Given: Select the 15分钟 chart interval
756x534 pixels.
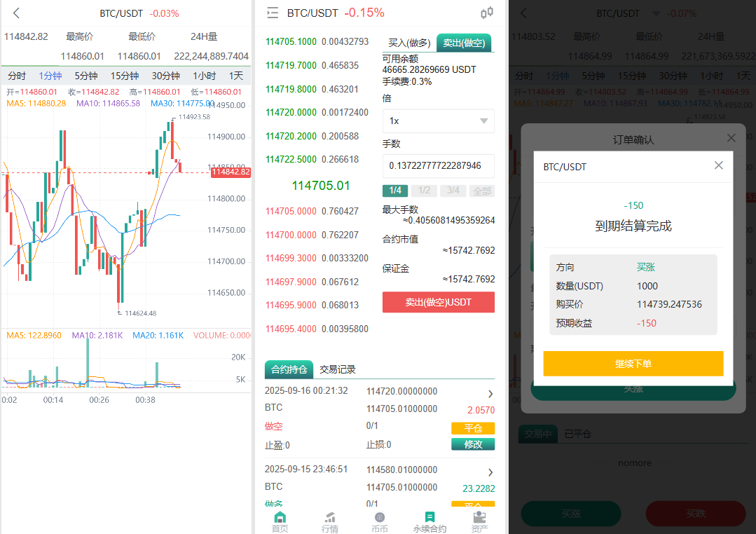Looking at the screenshot, I should point(125,76).
